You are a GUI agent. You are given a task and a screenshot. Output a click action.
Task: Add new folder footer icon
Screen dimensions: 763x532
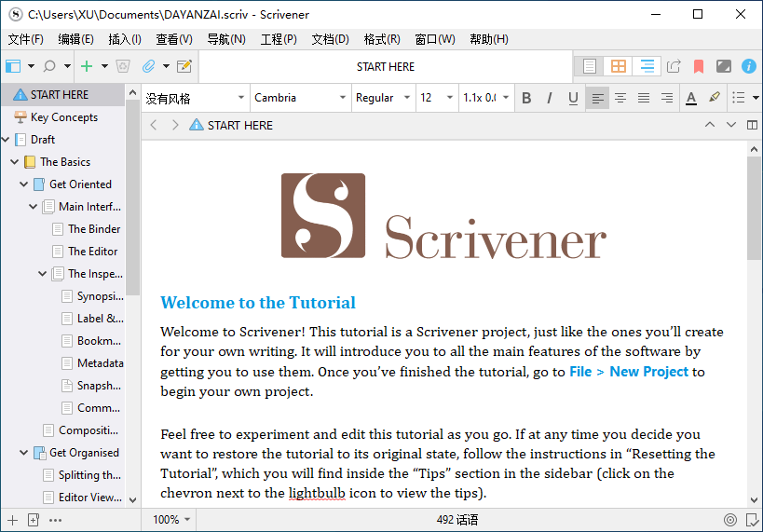pos(34,520)
